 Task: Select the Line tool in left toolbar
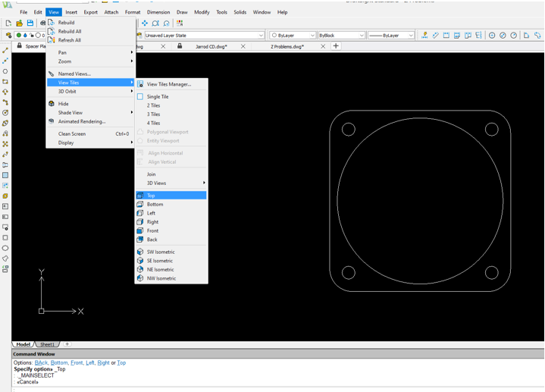click(5, 51)
